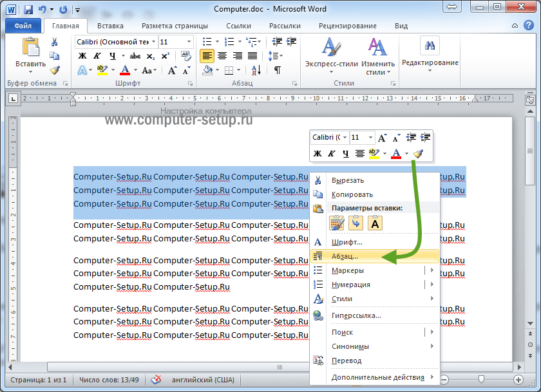Click the Format Painter brush in mini toolbar
541x392 pixels.
coord(418,154)
